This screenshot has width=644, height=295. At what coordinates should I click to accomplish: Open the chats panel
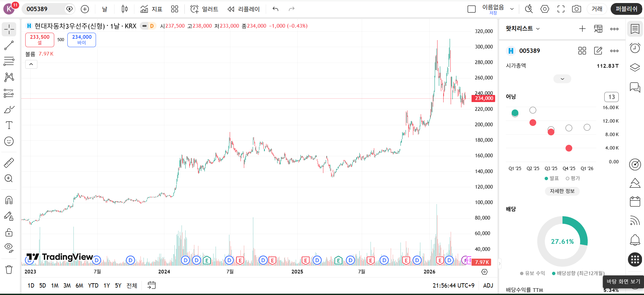pyautogui.click(x=635, y=87)
